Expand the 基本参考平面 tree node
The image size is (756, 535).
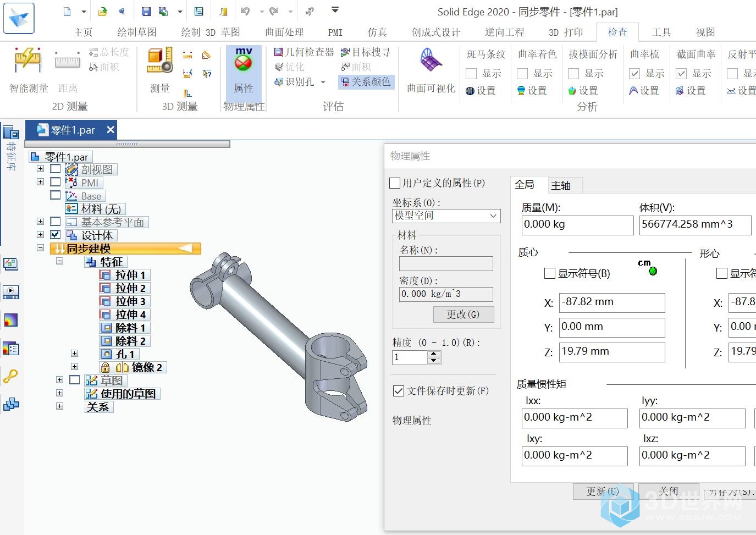pos(40,222)
